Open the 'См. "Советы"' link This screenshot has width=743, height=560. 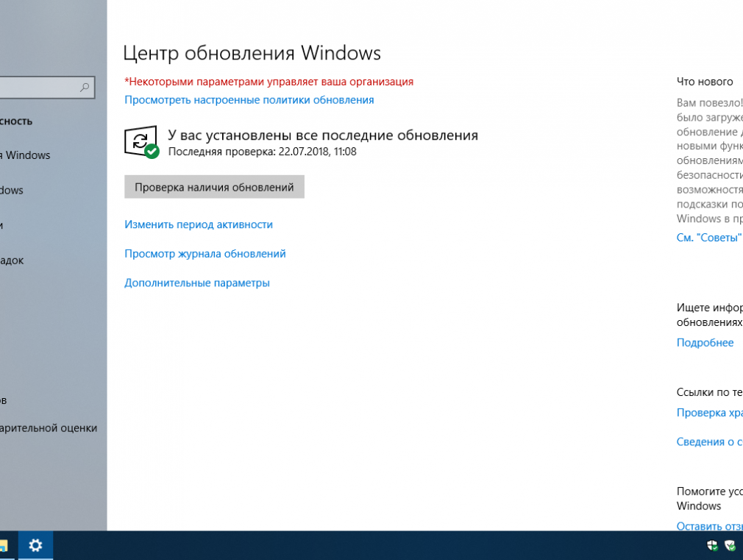(709, 238)
